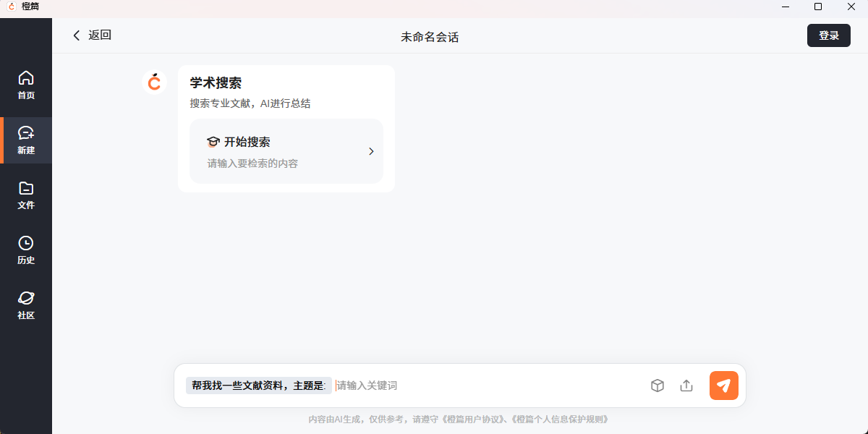Click the 未命名会话 conversation title

[430, 37]
